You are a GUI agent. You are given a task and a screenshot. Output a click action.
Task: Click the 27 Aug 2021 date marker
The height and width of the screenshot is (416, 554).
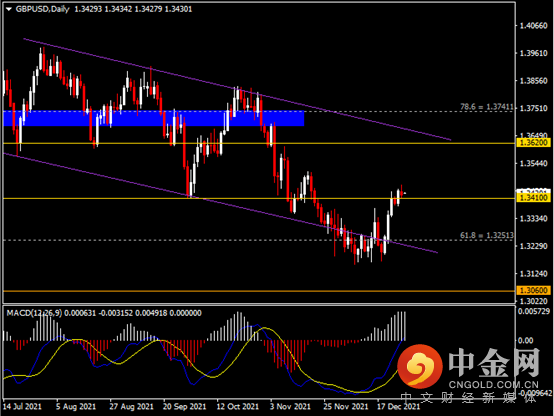(131, 406)
